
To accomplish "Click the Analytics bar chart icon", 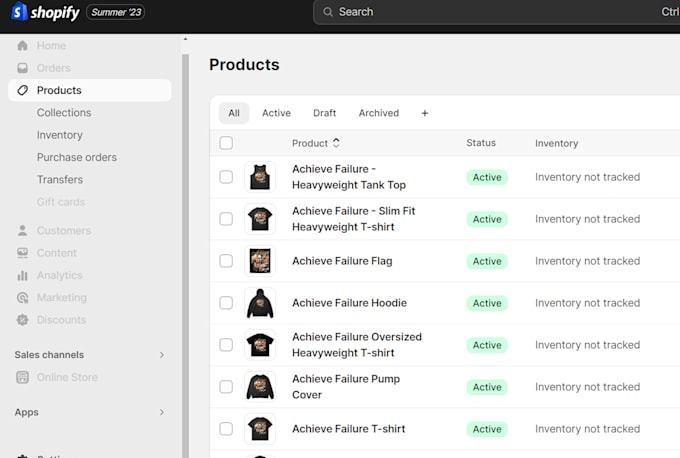I will 23,275.
